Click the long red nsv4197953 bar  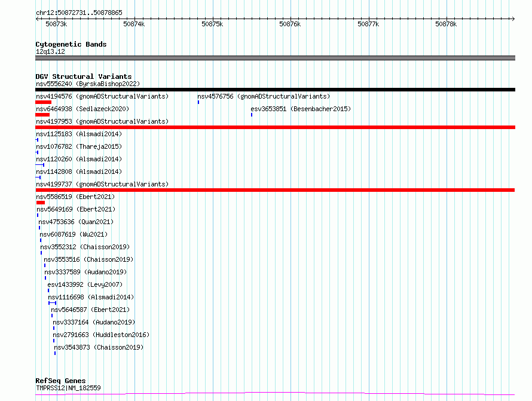(x=275, y=127)
